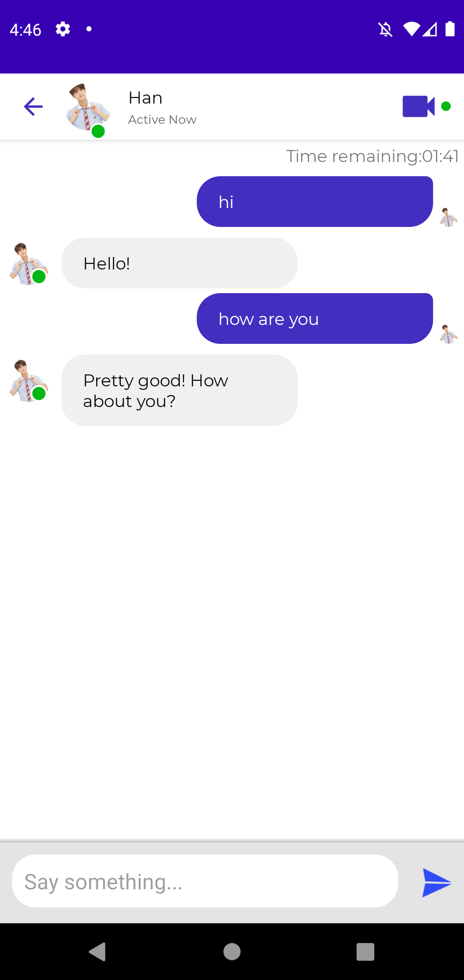Screen dimensions: 464x980
Task: Tap small avatar next to 'how are you'
Action: click(x=448, y=334)
